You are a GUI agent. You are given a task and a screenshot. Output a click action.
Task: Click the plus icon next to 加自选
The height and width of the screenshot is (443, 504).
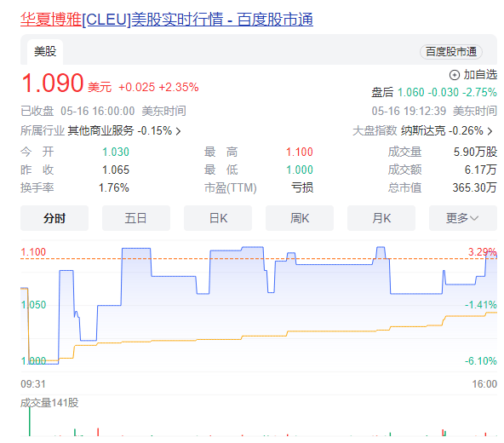[454, 75]
